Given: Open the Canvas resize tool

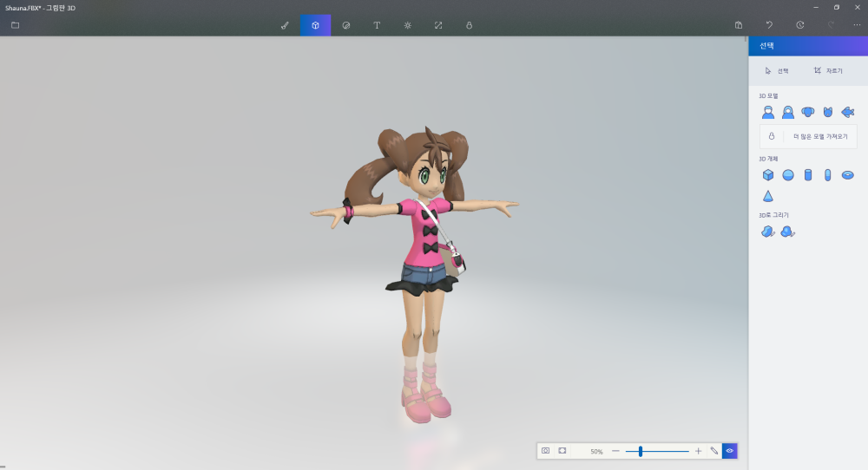Looking at the screenshot, I should [438, 25].
